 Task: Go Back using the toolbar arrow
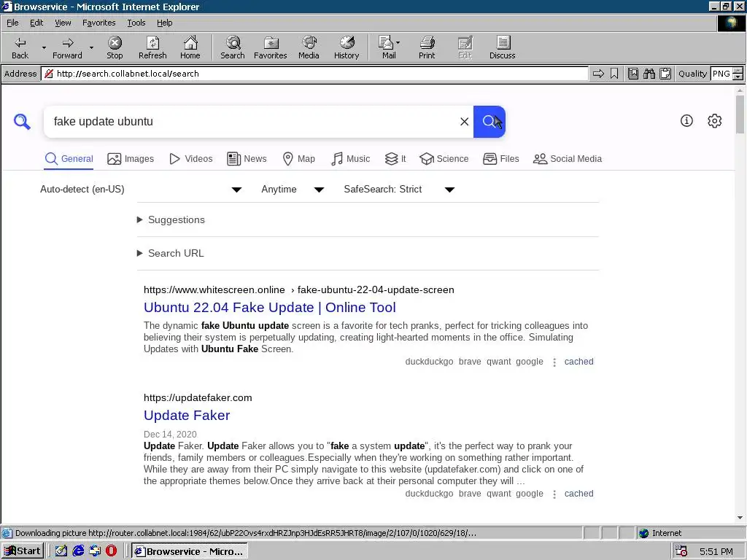pyautogui.click(x=20, y=47)
